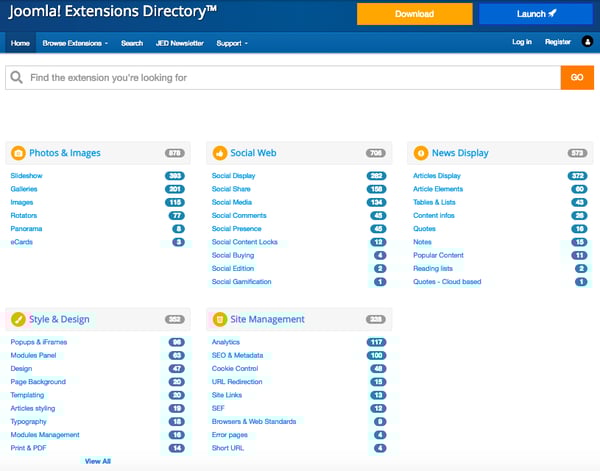The image size is (600, 471).
Task: Expand the Browse Extensions dropdown menu
Action: point(76,43)
